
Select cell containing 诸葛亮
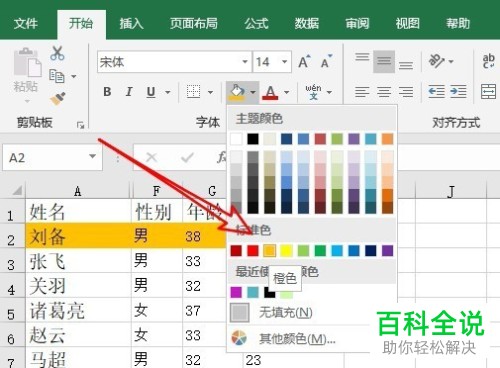(79, 310)
